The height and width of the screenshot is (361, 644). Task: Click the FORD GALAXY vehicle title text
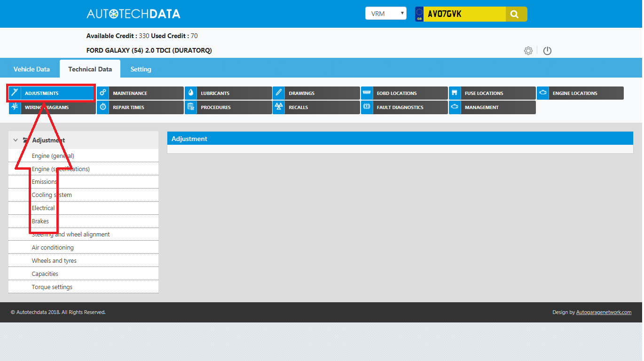[149, 50]
